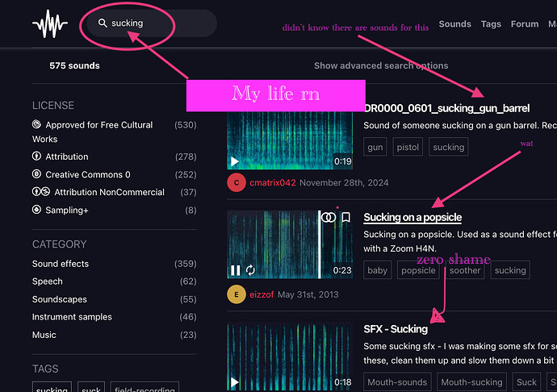
Task: Play the sucking_gun_barrel sound
Action: (x=236, y=161)
